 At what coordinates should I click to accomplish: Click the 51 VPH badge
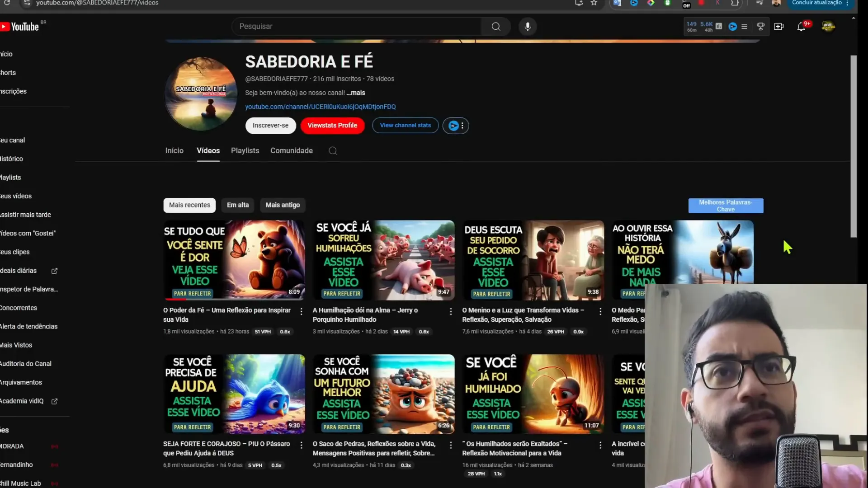pos(263,332)
